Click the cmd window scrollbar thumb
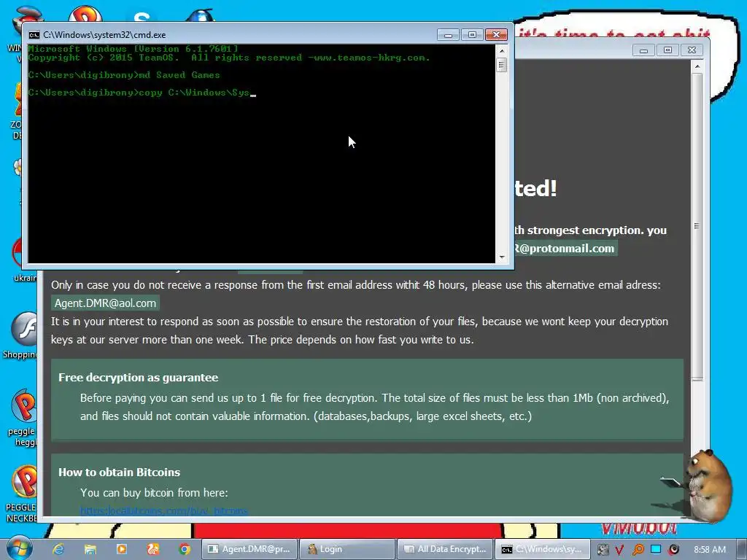Screen dimensions: 747x560 [502, 65]
